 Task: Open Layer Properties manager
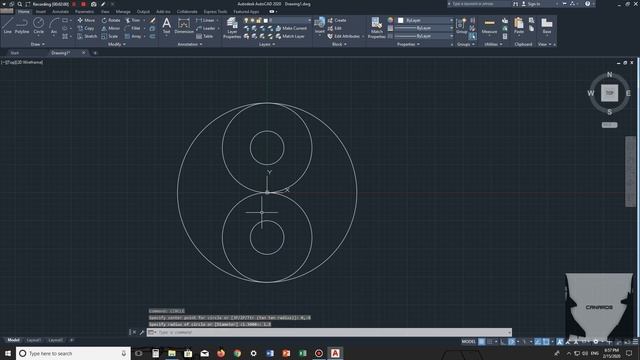232,28
